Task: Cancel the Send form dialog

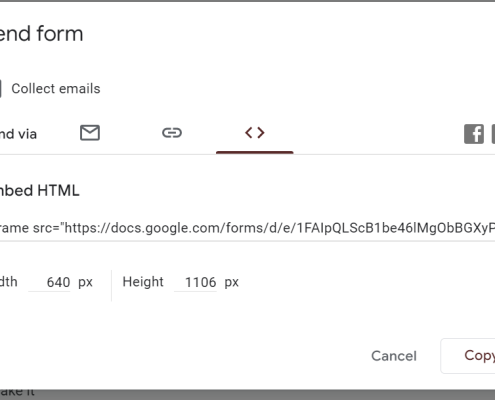Action: tap(394, 356)
